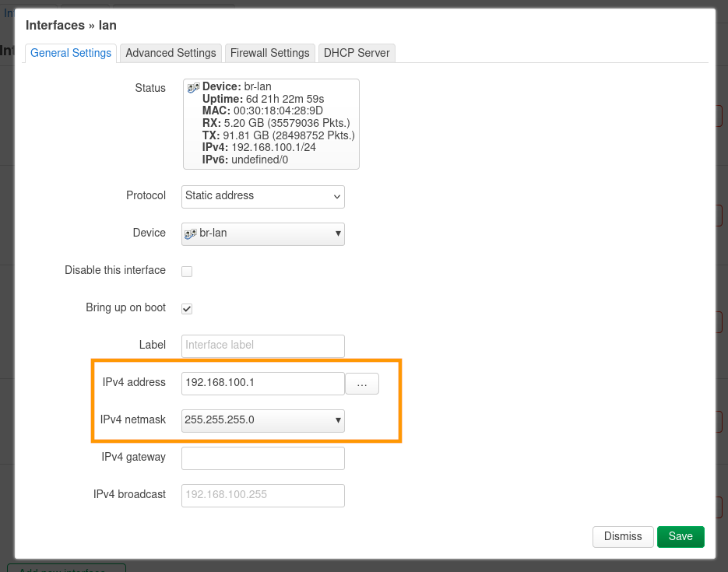Open the Firewall Settings tab
The height and width of the screenshot is (572, 728).
[270, 53]
